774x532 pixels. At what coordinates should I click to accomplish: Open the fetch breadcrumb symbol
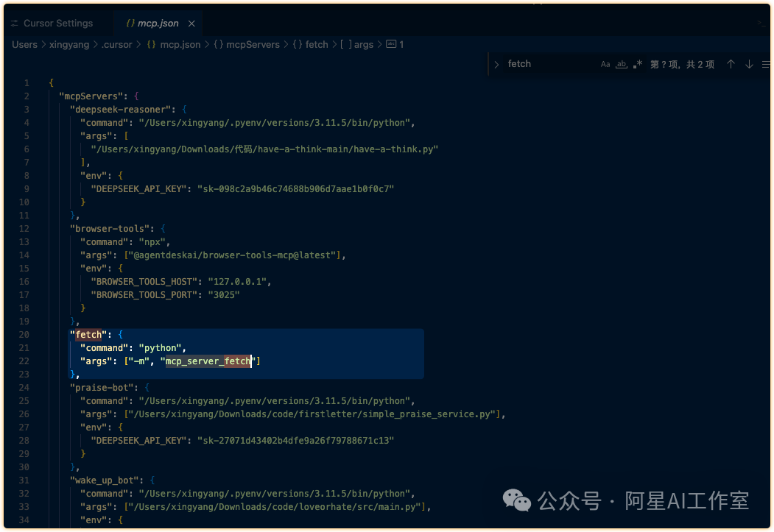[311, 44]
